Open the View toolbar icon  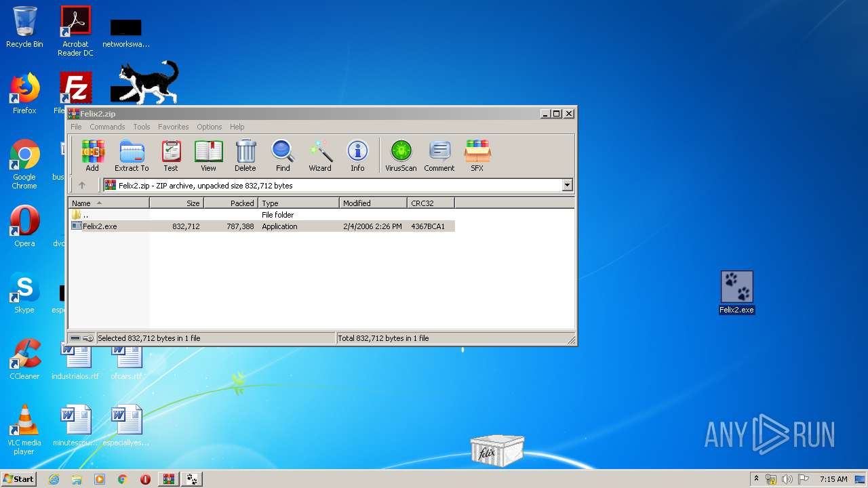click(x=208, y=155)
